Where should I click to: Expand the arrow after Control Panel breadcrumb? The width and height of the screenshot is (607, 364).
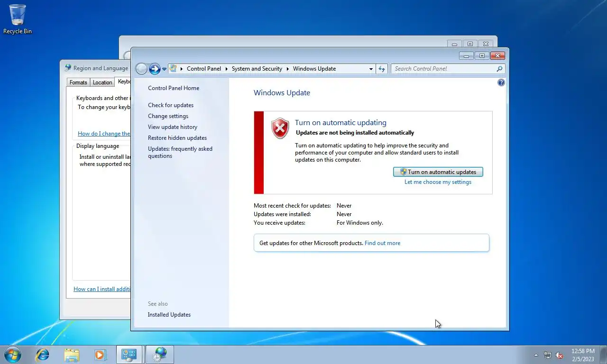[226, 69]
